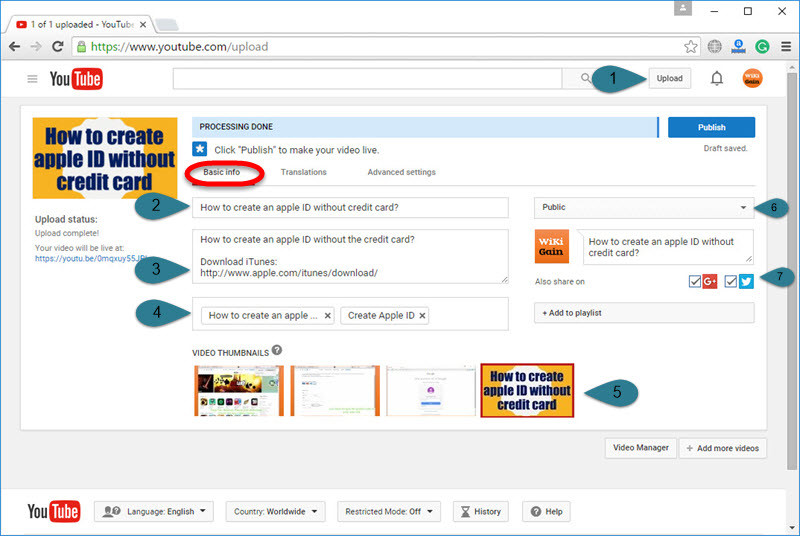Click Add more videos
This screenshot has width=800, height=536.
click(722, 448)
